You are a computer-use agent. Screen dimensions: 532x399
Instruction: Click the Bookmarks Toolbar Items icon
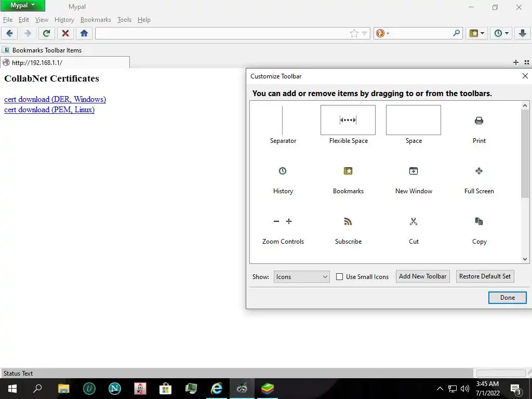click(5, 50)
